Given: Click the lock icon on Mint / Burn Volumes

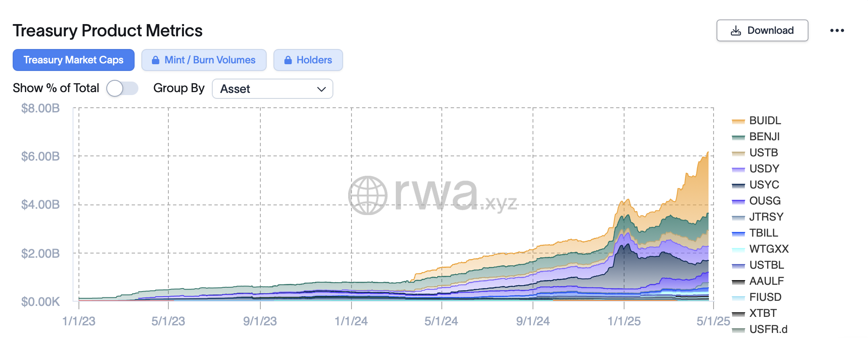Looking at the screenshot, I should pos(156,60).
